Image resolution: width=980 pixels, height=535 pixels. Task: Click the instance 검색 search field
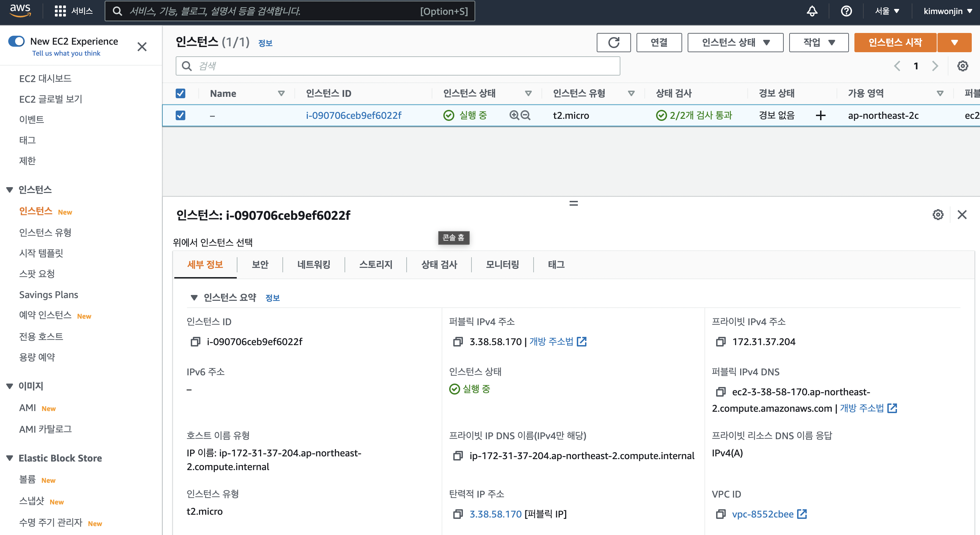point(398,66)
